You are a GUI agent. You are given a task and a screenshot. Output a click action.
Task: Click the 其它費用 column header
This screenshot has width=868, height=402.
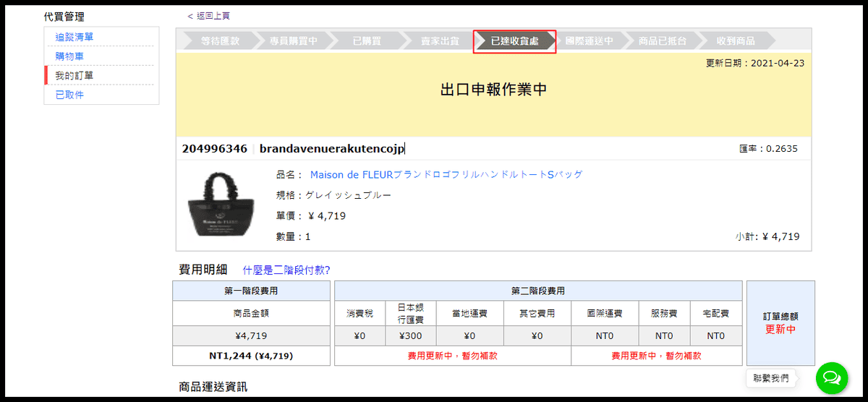537,313
